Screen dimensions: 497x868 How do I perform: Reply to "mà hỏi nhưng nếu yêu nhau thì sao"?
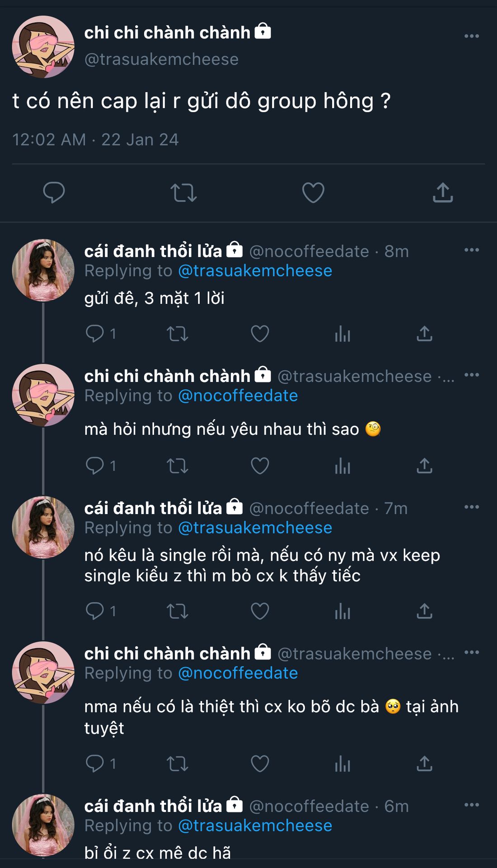[x=95, y=466]
